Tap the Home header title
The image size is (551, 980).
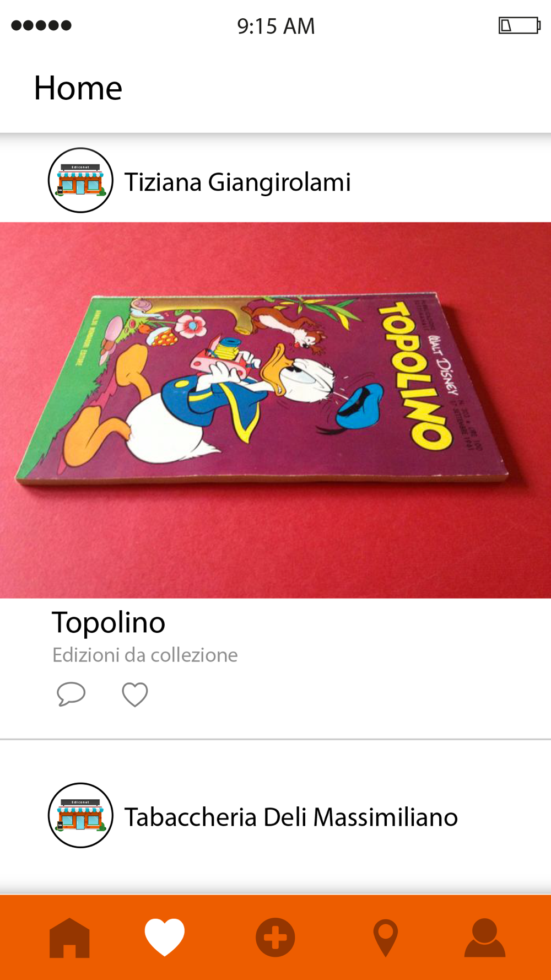coord(78,88)
